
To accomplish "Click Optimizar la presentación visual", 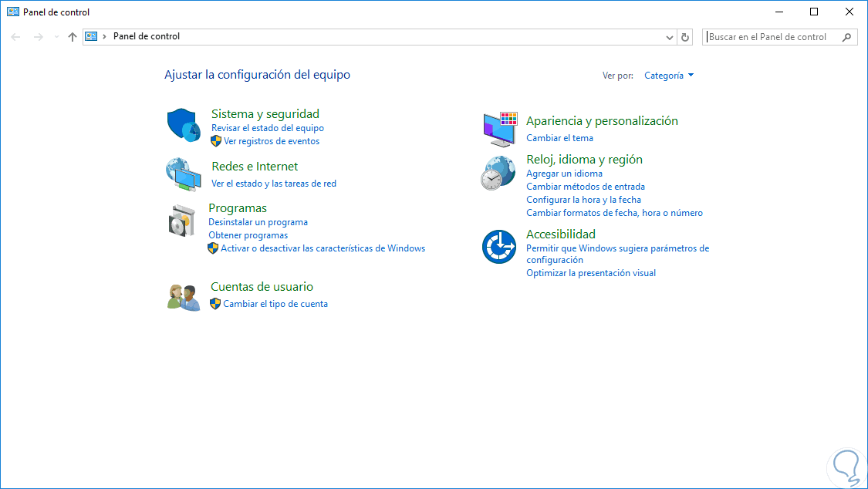I will [591, 273].
